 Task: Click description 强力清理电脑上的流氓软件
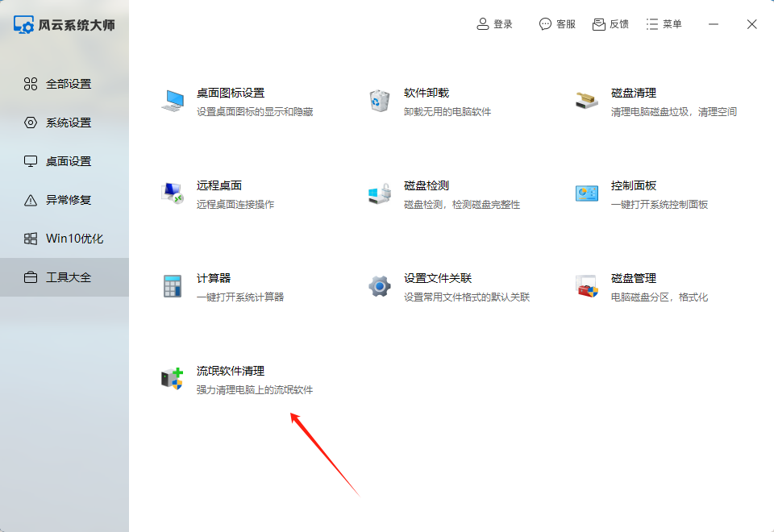(255, 390)
